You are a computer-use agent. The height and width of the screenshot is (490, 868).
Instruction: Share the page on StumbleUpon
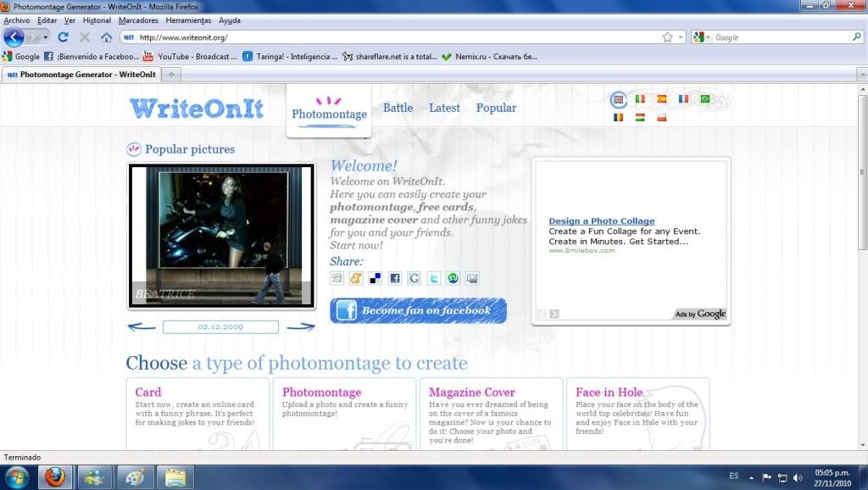453,278
